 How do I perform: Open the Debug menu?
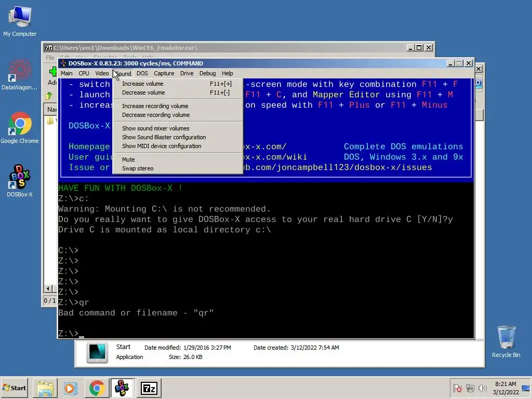coord(207,73)
